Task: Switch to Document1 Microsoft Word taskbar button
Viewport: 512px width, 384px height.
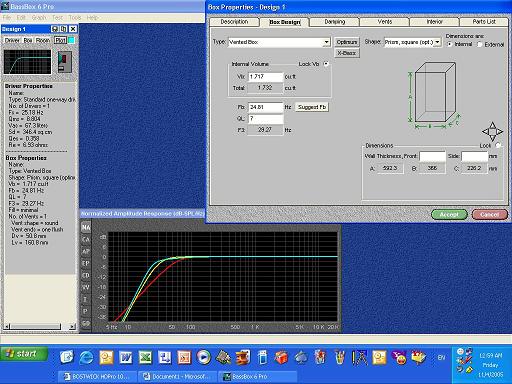Action: point(177,376)
